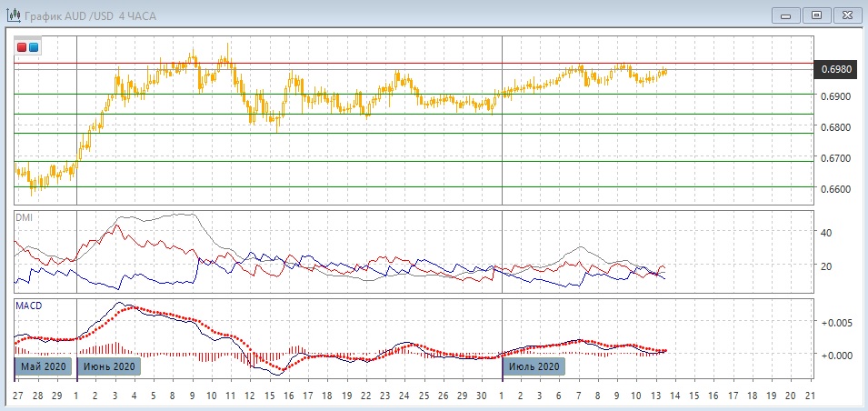This screenshot has height=411, width=868.
Task: Click date 15 on the time axis
Action: [x=269, y=397]
